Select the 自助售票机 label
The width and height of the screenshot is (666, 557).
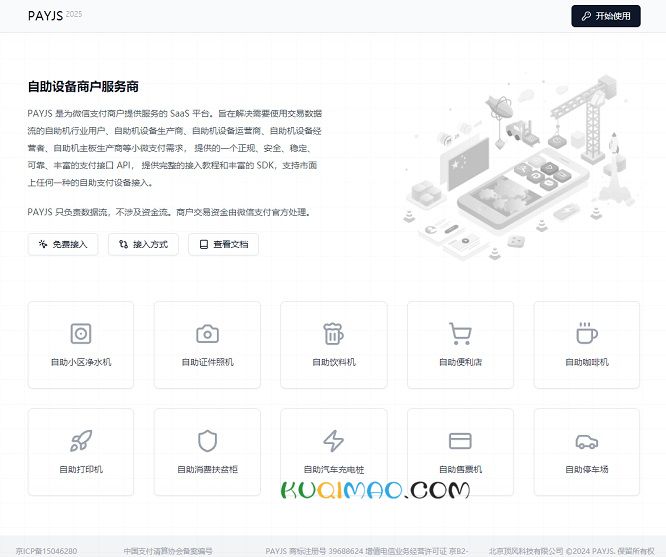[x=460, y=469]
